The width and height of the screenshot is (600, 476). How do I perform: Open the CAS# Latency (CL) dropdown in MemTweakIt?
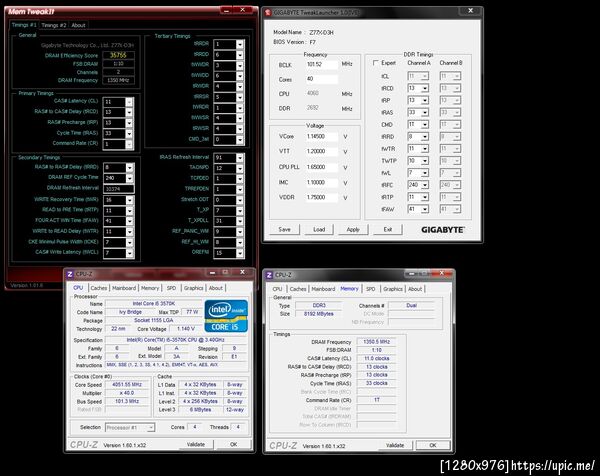pos(129,102)
